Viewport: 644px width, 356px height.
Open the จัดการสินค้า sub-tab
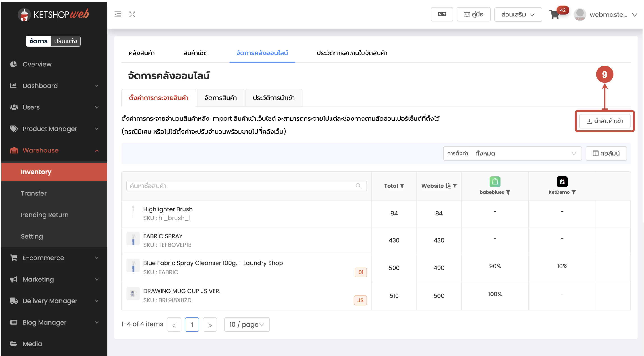click(x=220, y=98)
